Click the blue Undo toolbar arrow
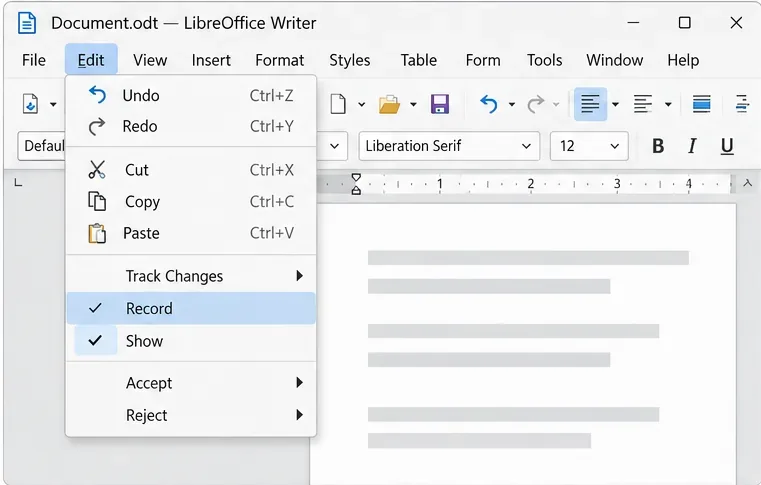Viewport: 761px width, 485px height. point(489,104)
